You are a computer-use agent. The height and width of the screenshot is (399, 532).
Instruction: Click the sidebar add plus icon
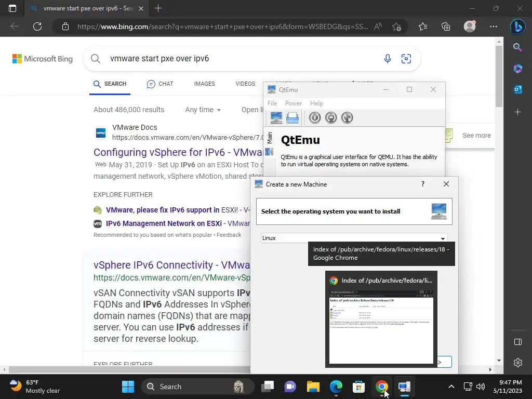pyautogui.click(x=517, y=112)
